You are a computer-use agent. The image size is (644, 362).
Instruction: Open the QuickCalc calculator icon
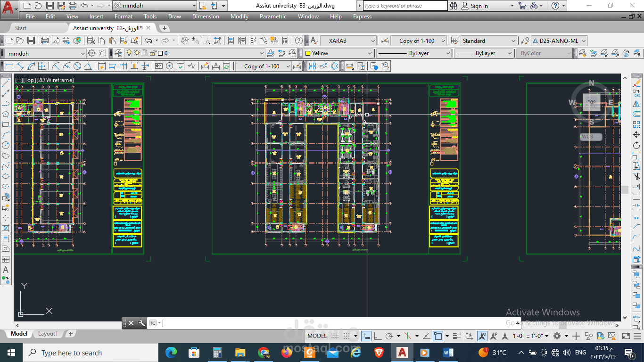[285, 41]
